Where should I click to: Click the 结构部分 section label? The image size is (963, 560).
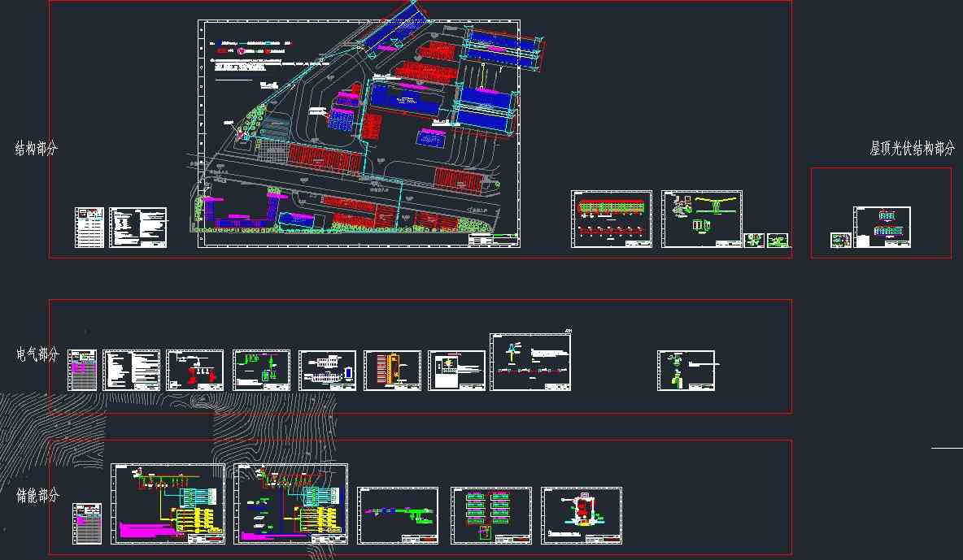pyautogui.click(x=37, y=149)
